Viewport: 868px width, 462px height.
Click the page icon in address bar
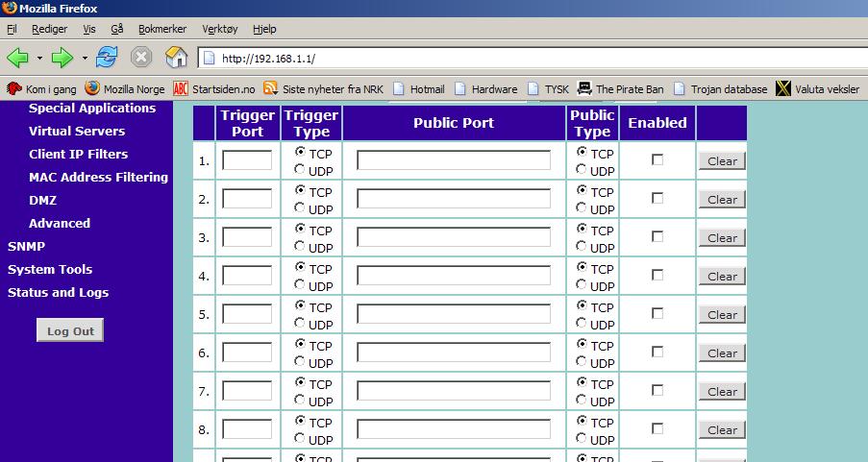coord(210,58)
